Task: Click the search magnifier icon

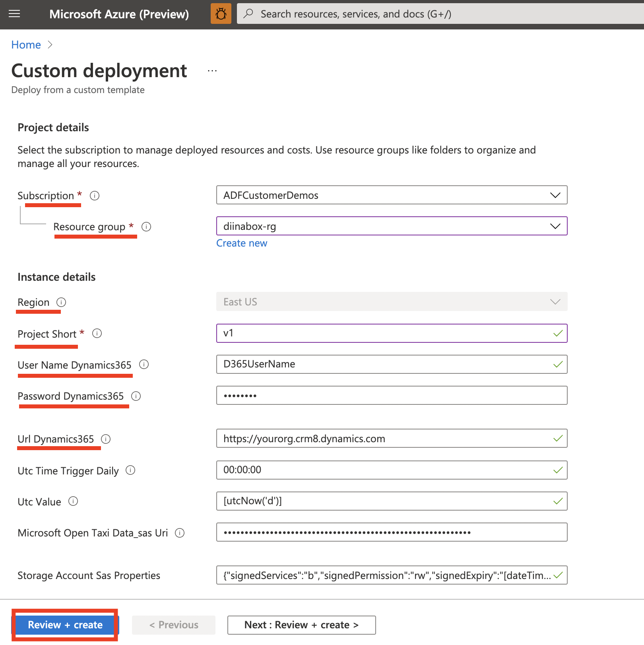Action: pyautogui.click(x=248, y=14)
